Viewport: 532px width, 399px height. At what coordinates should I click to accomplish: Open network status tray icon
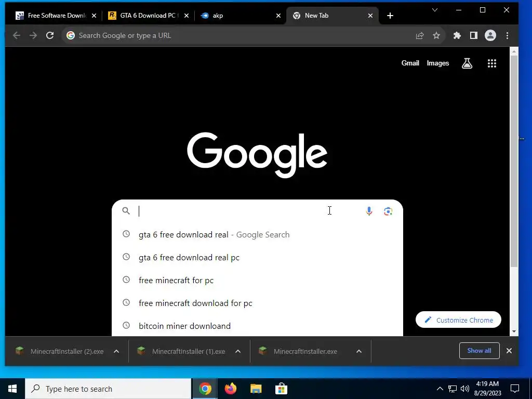pyautogui.click(x=453, y=389)
